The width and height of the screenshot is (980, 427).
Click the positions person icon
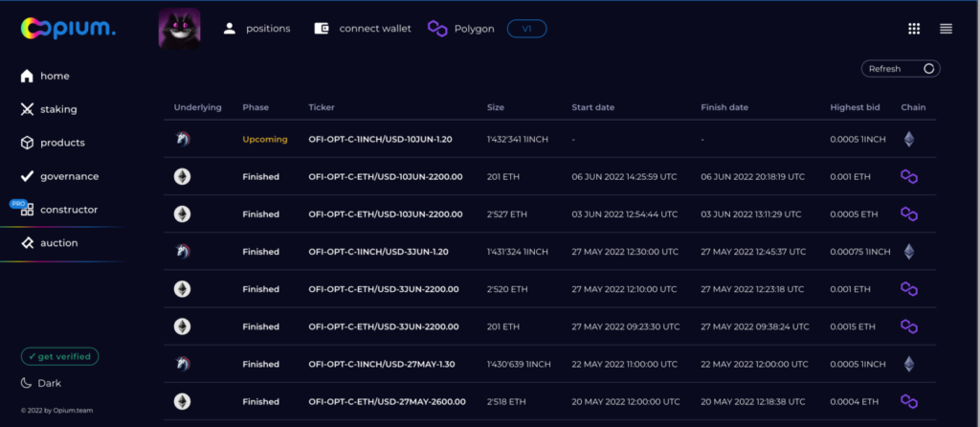point(229,29)
